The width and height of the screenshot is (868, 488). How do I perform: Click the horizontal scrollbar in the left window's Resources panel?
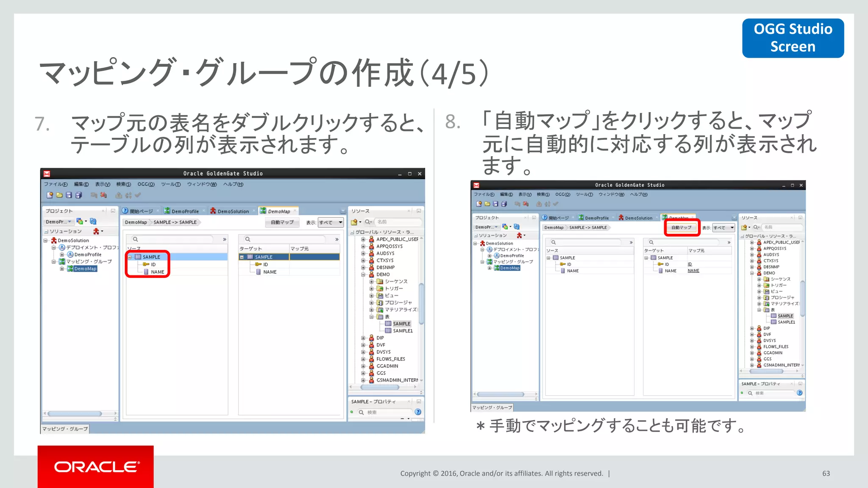(x=380, y=387)
